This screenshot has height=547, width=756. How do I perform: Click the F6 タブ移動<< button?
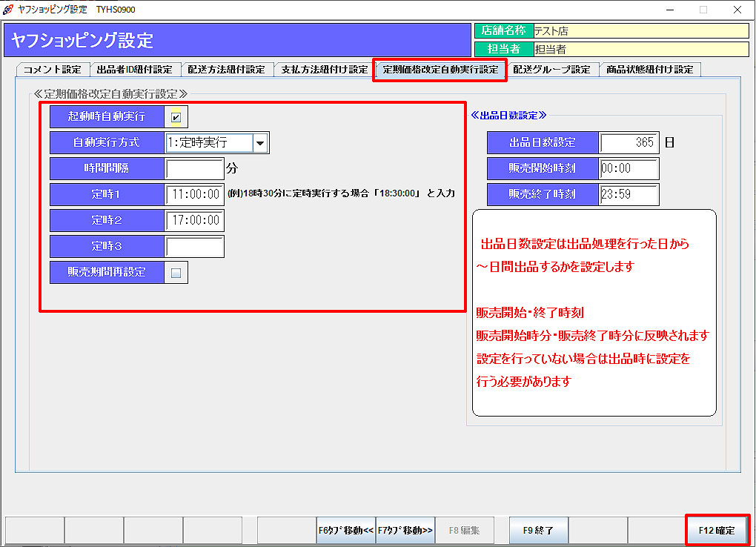coord(345,530)
